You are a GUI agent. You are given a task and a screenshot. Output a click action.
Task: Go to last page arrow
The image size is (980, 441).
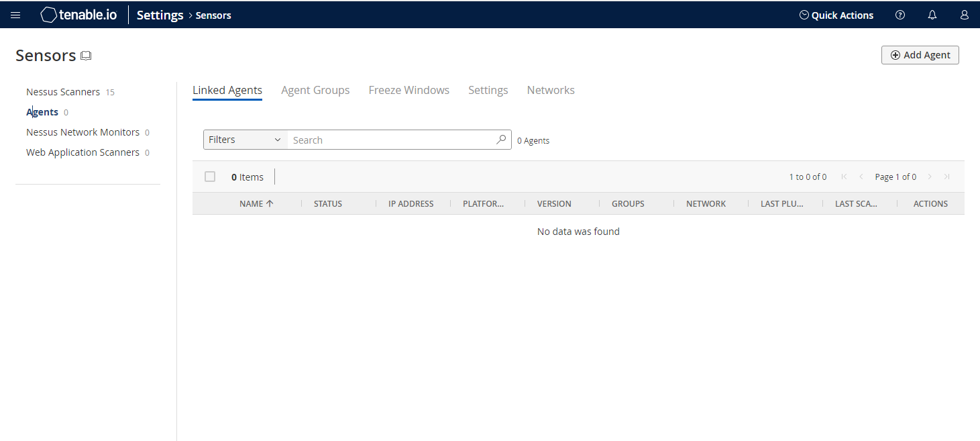[946, 177]
